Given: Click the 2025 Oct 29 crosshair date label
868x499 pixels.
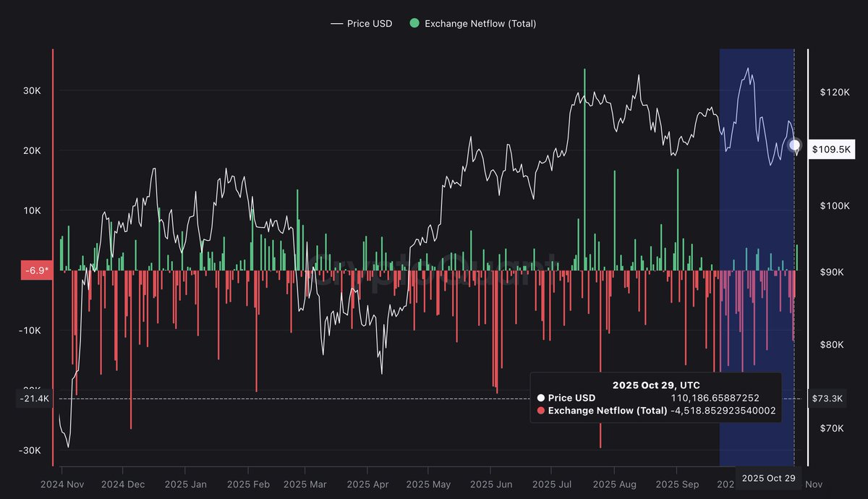Looking at the screenshot, I should click(x=768, y=478).
